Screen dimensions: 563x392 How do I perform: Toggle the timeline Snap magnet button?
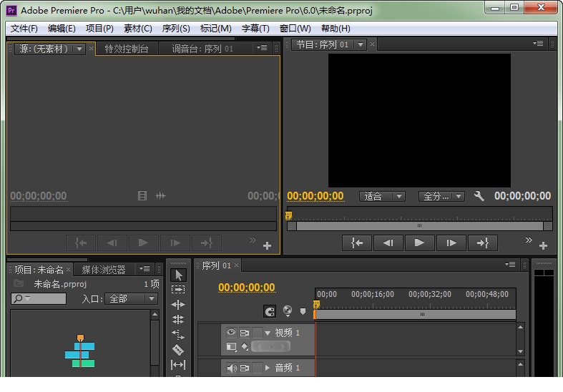tap(270, 311)
